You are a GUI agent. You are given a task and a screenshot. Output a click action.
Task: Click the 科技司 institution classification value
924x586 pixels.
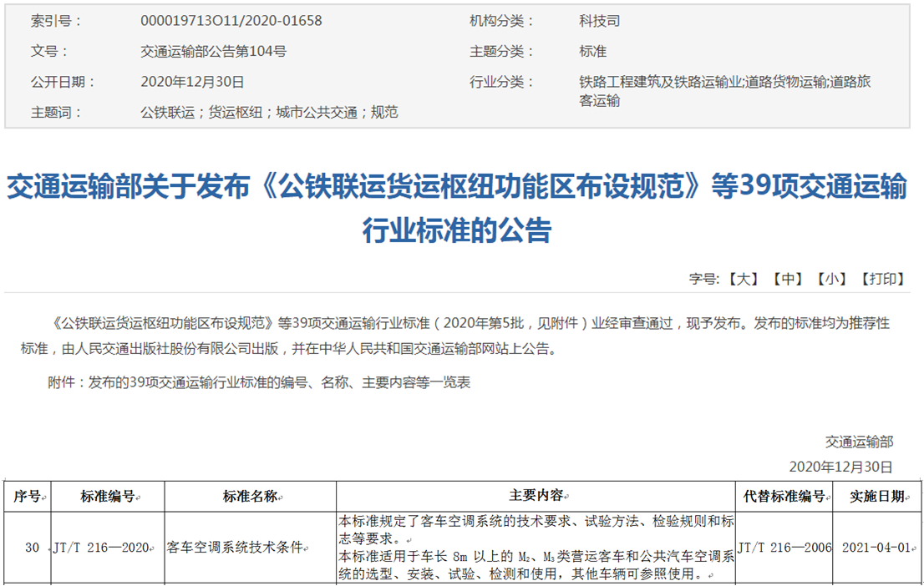pos(599,21)
